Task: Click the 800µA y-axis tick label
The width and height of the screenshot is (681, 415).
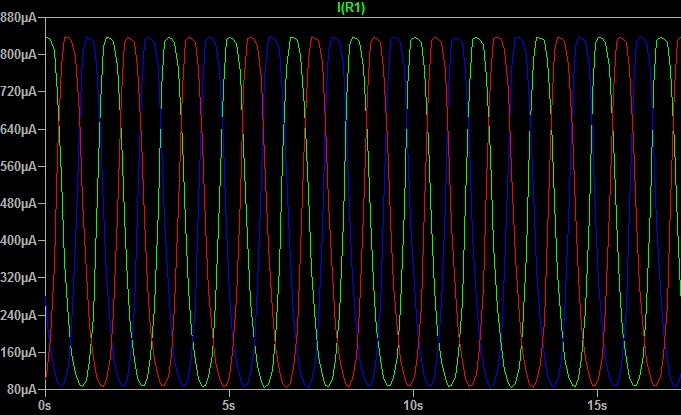Action: pos(19,55)
